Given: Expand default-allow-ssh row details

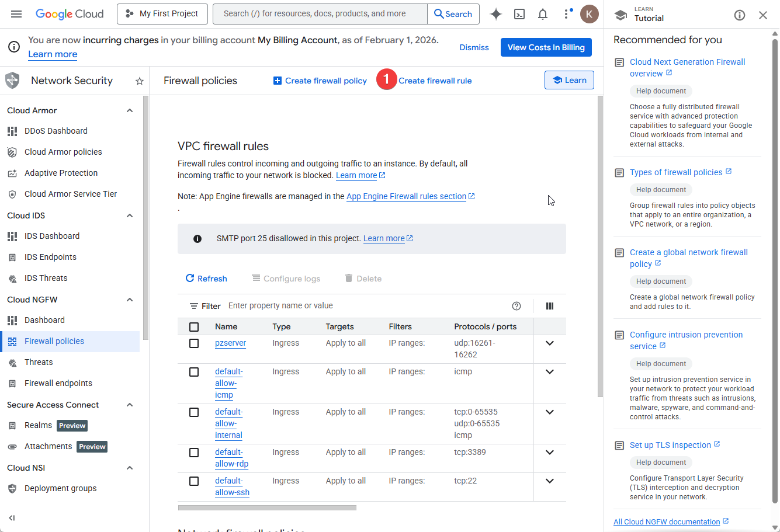Looking at the screenshot, I should 550,481.
